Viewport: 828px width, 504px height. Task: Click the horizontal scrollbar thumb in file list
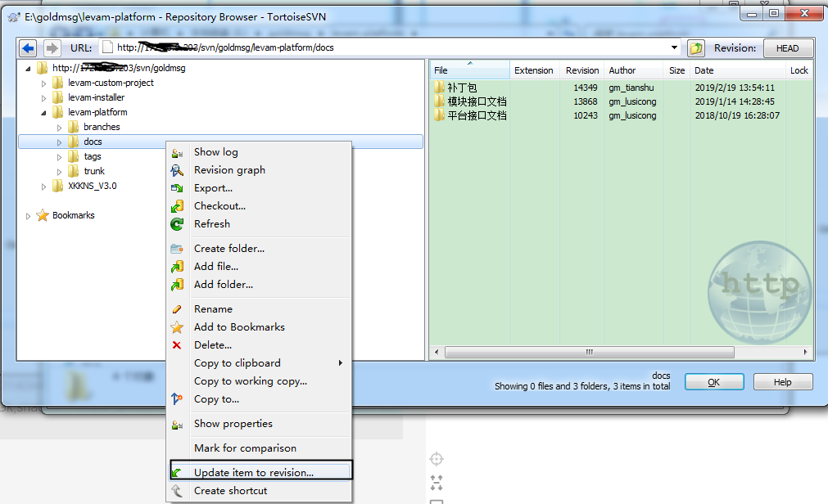coord(590,352)
